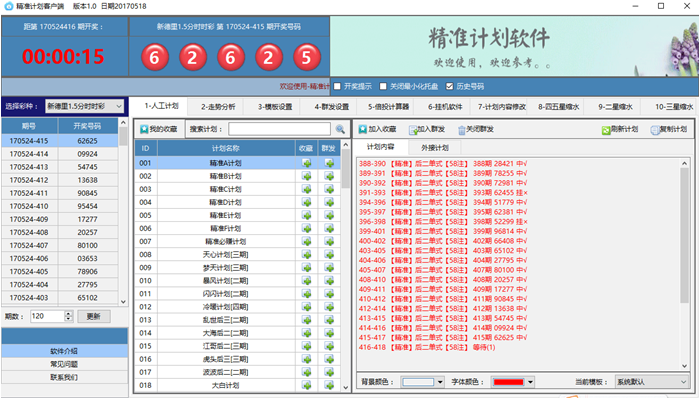Select history row 170524-414
Viewport: 700px width, 398px height.
point(60,154)
